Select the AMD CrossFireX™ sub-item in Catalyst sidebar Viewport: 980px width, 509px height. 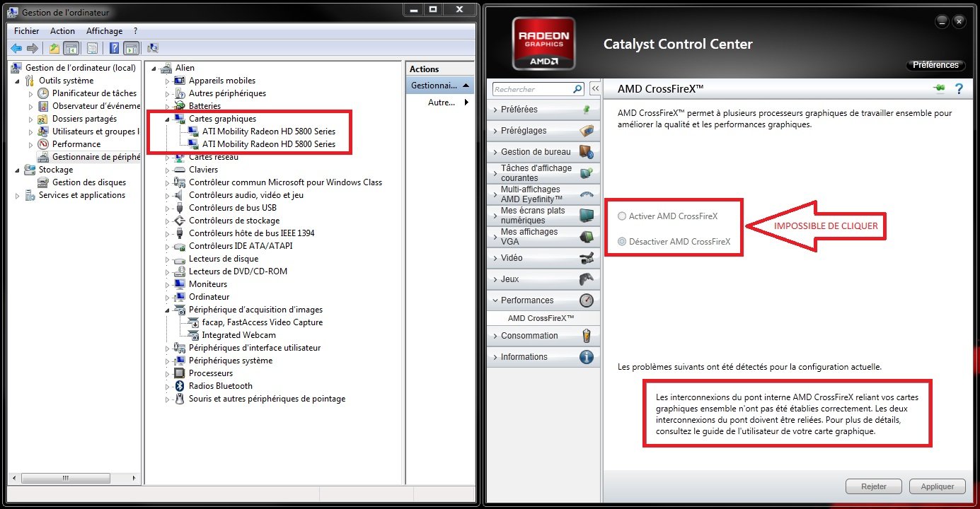[x=541, y=318]
